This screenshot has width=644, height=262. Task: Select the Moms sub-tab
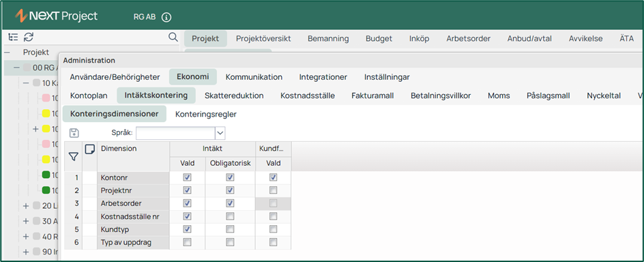coord(499,96)
